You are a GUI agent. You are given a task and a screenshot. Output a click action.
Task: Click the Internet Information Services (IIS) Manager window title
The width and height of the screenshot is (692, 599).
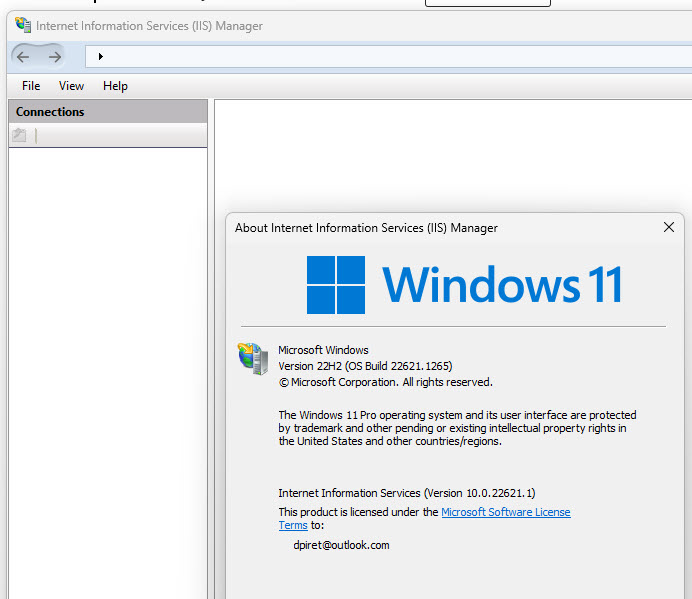[149, 26]
